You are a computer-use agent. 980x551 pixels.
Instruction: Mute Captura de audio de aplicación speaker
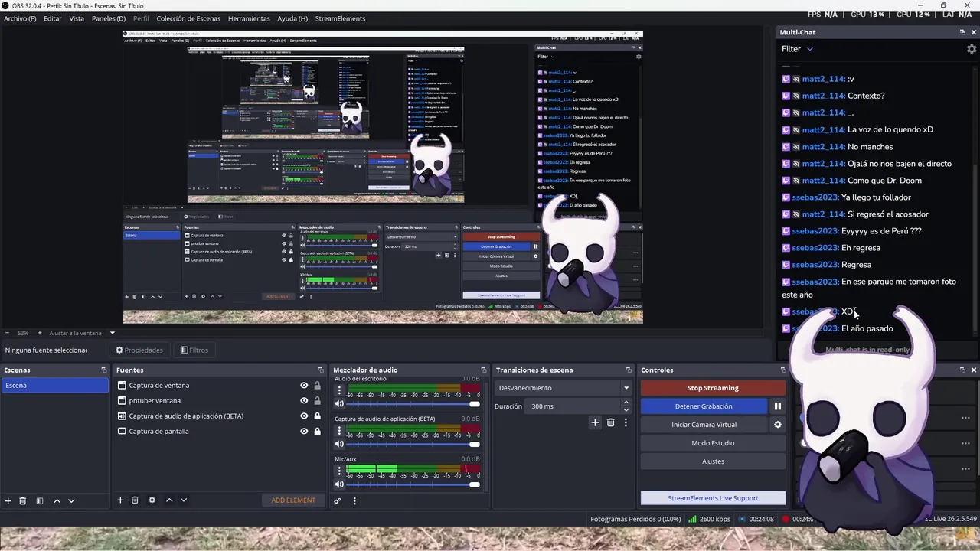click(x=339, y=444)
